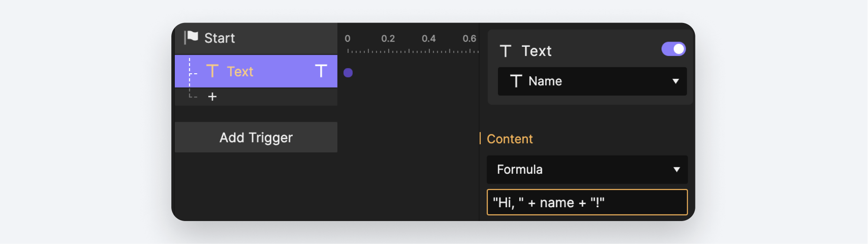Click the Start trigger flag icon
This screenshot has width=868, height=244.
tap(191, 38)
